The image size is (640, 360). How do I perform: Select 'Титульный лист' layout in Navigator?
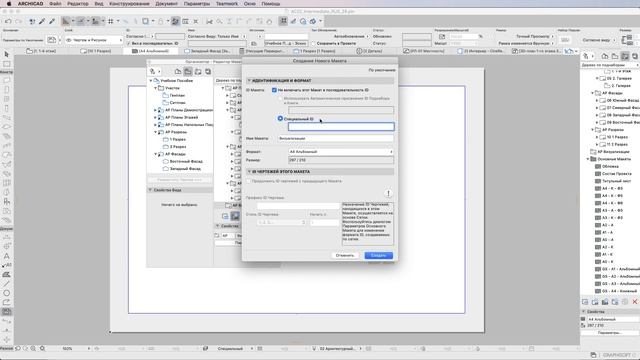coord(616,181)
